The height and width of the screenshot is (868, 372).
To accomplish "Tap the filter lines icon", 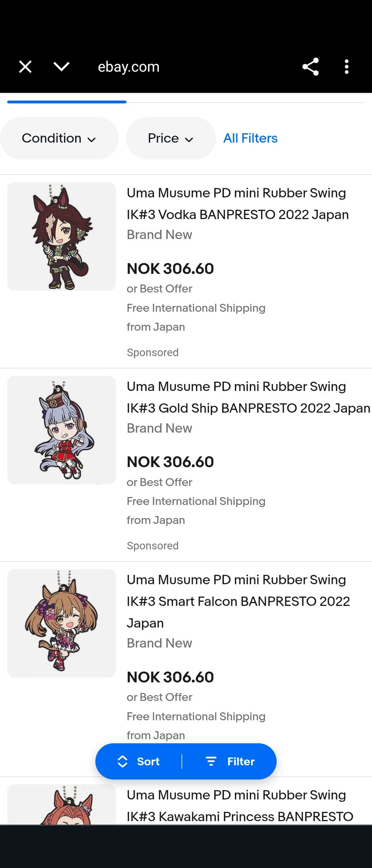I will 211,761.
